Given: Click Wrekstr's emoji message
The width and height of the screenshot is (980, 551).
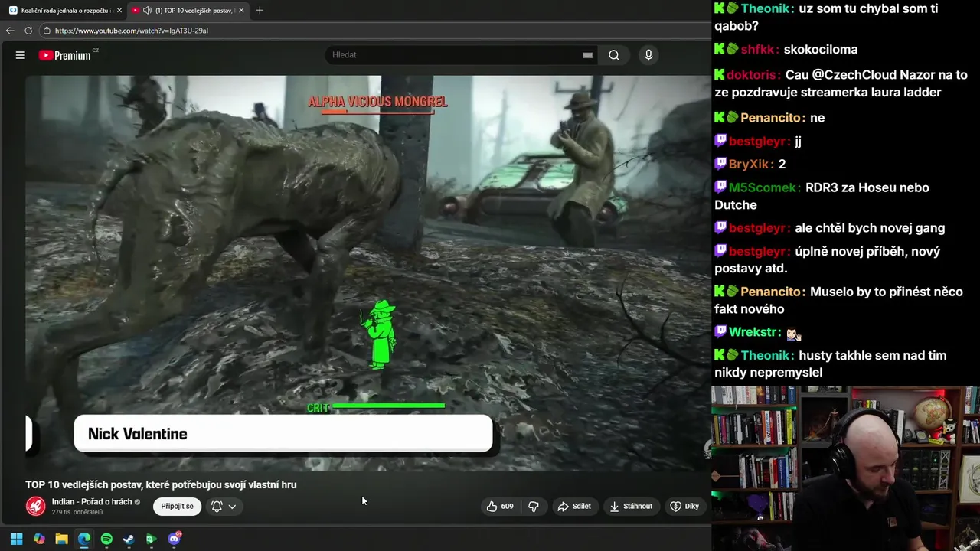Looking at the screenshot, I should point(793,333).
